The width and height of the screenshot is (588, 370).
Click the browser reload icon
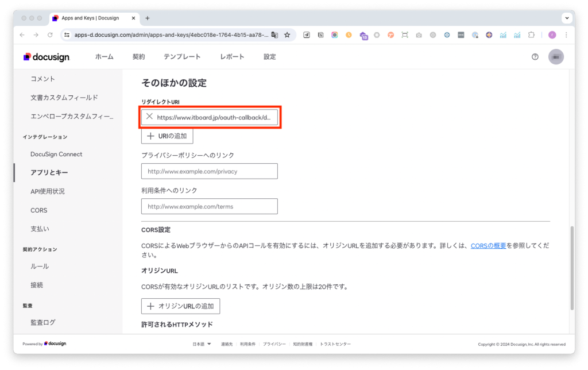pos(50,35)
